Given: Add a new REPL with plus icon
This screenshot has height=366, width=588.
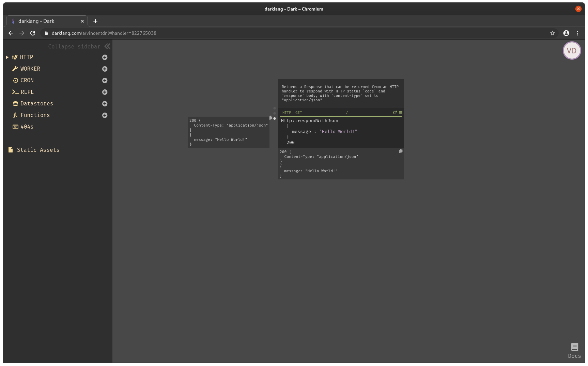Looking at the screenshot, I should (105, 92).
